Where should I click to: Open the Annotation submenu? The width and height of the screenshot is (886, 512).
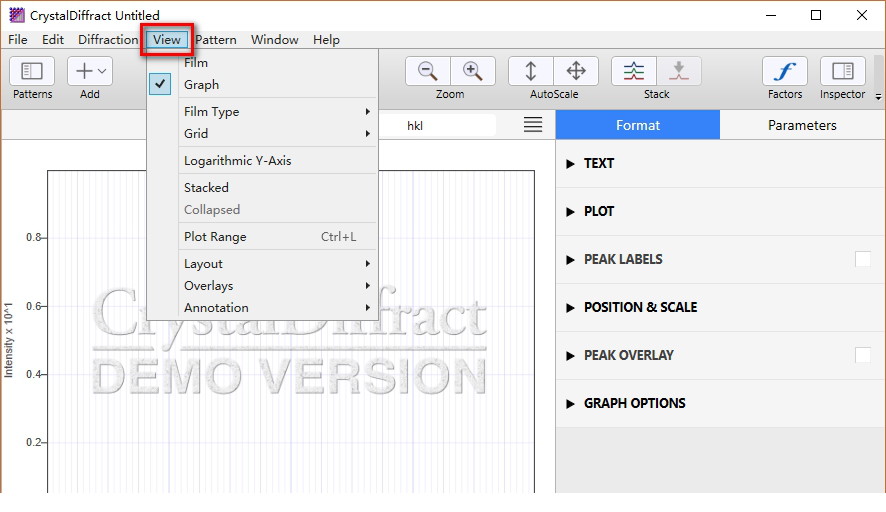pos(262,308)
